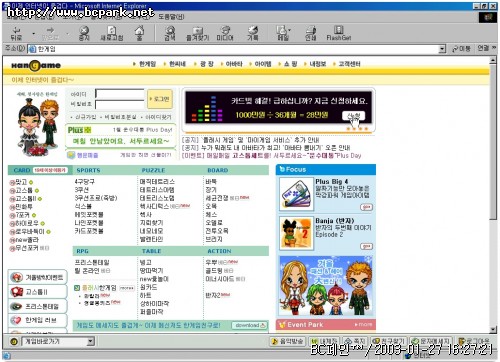This screenshot has width=500, height=362.
Task: Click the 연결 links toolbar label
Action: (483, 48)
